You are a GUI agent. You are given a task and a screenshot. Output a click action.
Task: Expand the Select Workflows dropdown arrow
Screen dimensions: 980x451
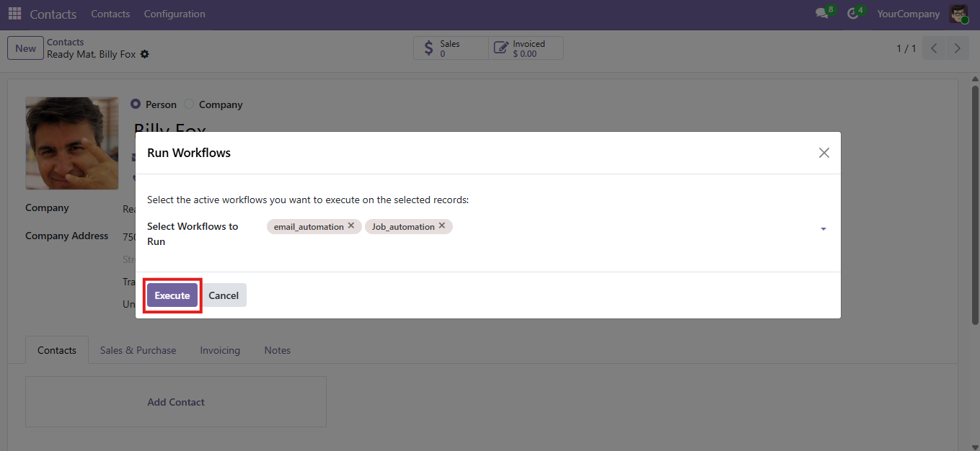[x=824, y=228]
